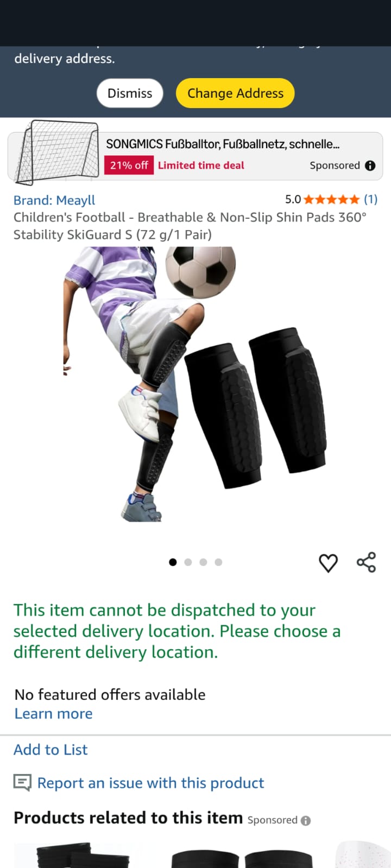Tap the heart wishlist icon
This screenshot has height=868, width=391.
[x=328, y=563]
